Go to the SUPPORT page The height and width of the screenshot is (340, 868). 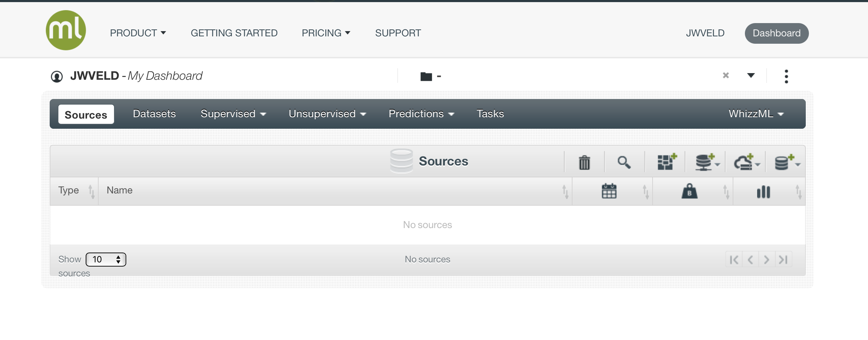[x=398, y=33]
